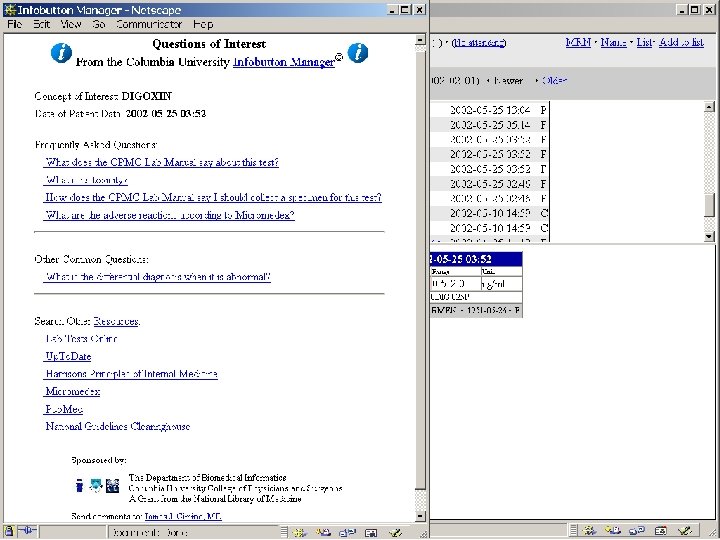This screenshot has height=540, width=720.
Task: Click the right blue info icon after Infobutton Manager
Action: tap(358, 53)
